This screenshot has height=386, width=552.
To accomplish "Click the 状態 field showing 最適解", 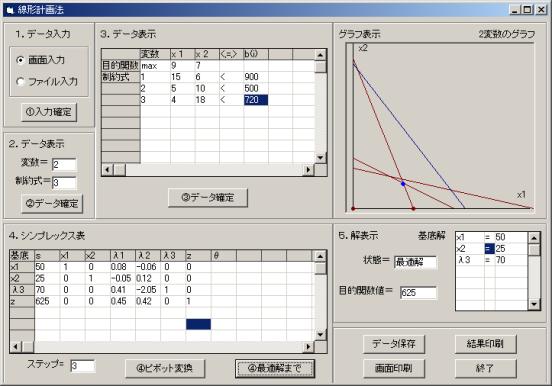I will coord(415,262).
